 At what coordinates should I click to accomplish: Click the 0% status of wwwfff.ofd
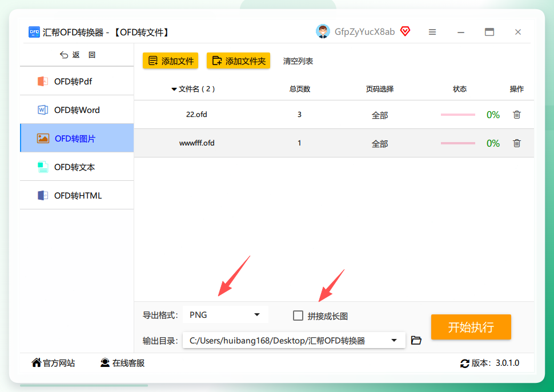[x=493, y=143]
